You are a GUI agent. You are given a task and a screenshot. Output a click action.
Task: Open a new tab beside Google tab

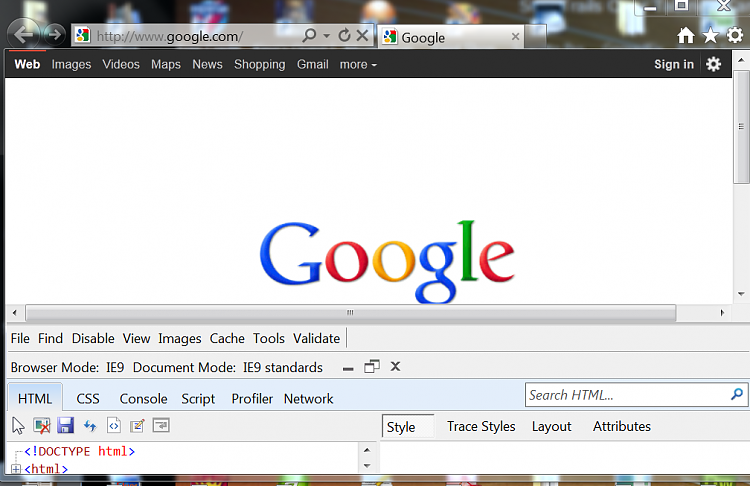pos(535,36)
